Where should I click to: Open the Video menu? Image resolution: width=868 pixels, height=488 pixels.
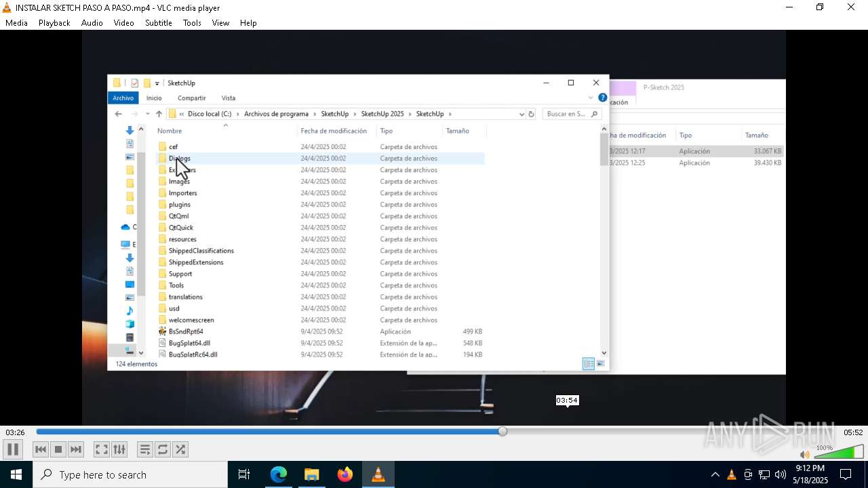pyautogui.click(x=123, y=22)
